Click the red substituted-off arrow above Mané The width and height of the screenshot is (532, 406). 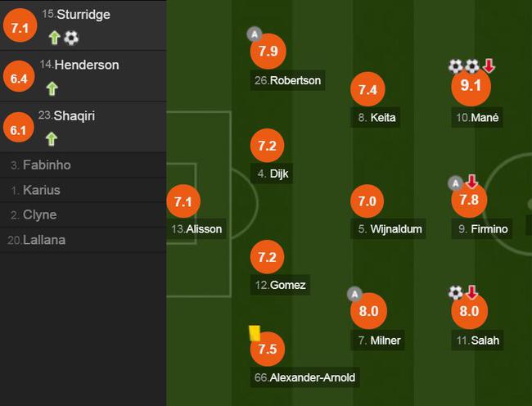(489, 65)
